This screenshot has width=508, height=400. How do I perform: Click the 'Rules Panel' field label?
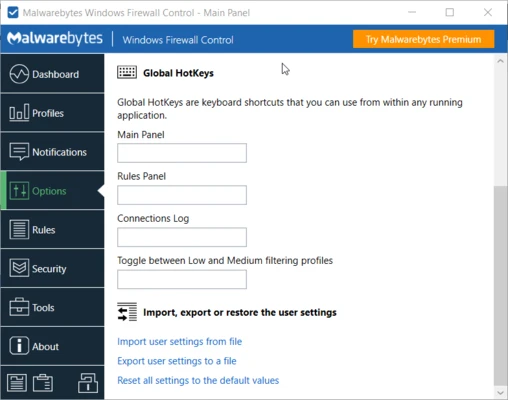[142, 176]
